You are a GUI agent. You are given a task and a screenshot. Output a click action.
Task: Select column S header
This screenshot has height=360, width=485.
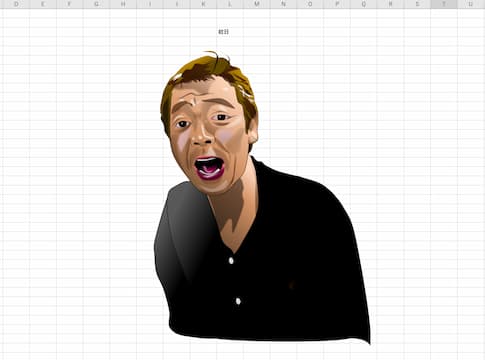[x=417, y=4]
